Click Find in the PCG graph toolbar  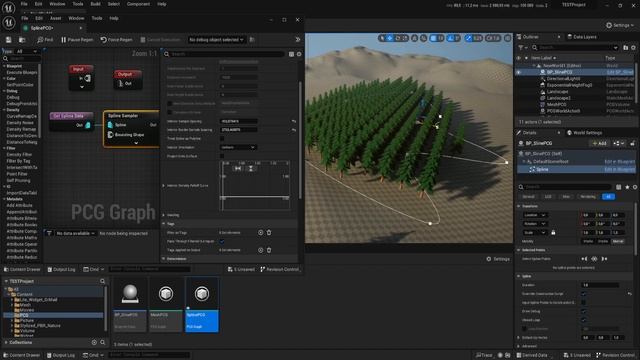click(45, 40)
